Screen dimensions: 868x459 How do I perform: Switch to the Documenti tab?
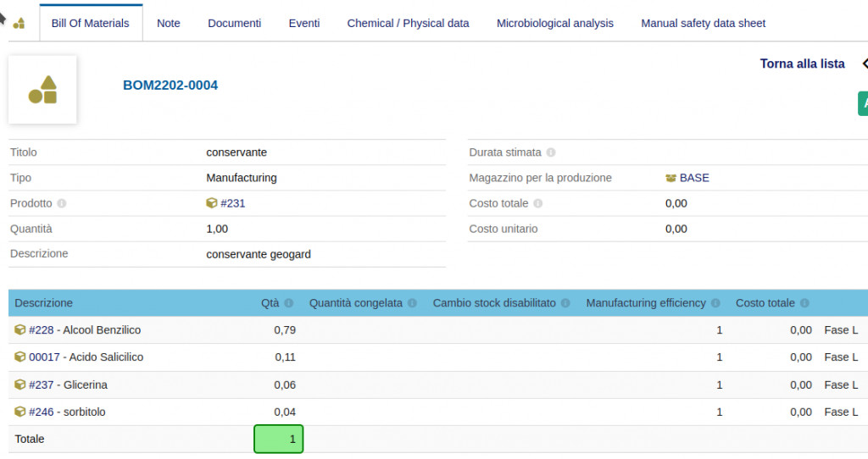(235, 23)
